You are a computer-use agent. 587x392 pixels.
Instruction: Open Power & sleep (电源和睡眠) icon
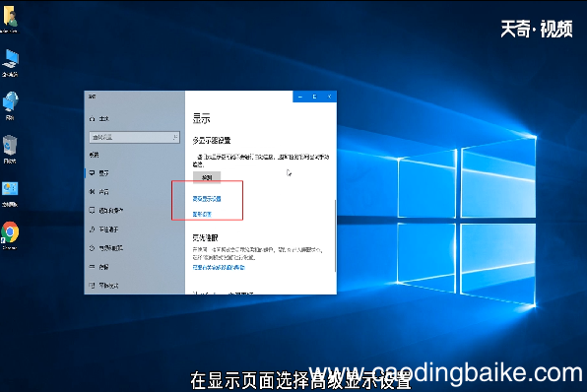coord(93,248)
